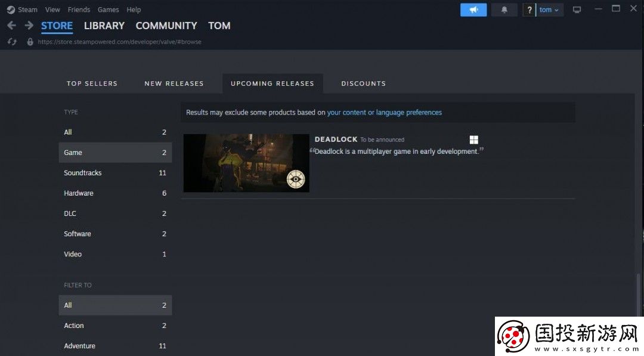Image resolution: width=644 pixels, height=356 pixels.
Task: Filter type by DLC
Action: point(115,213)
